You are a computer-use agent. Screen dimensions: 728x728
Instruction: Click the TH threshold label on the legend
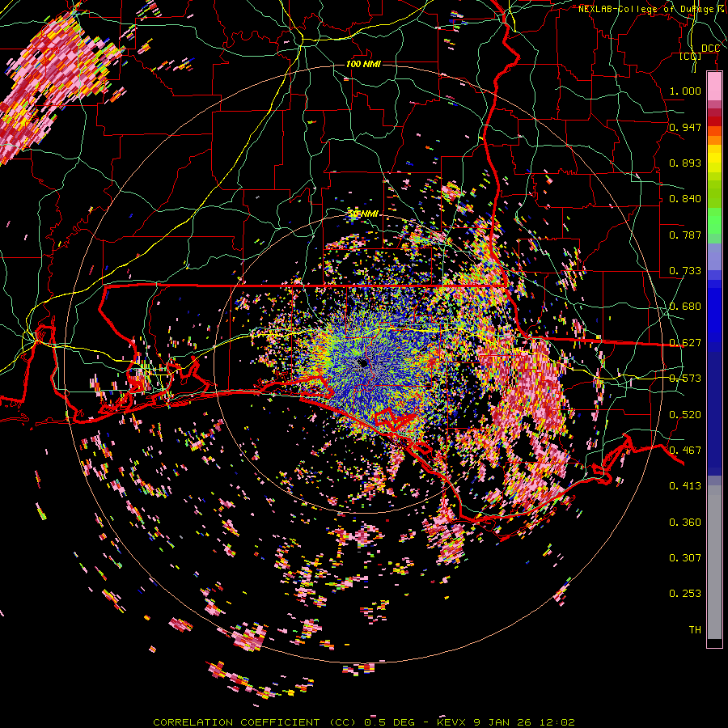695,630
